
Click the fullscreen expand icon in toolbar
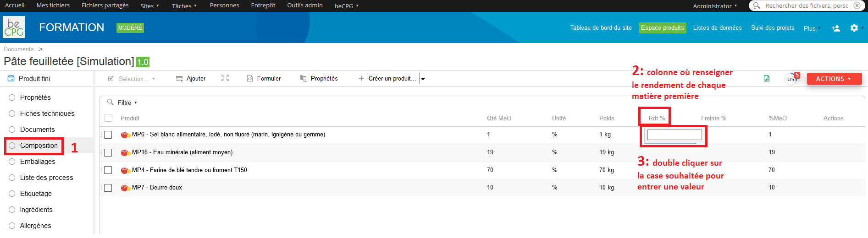(x=225, y=78)
